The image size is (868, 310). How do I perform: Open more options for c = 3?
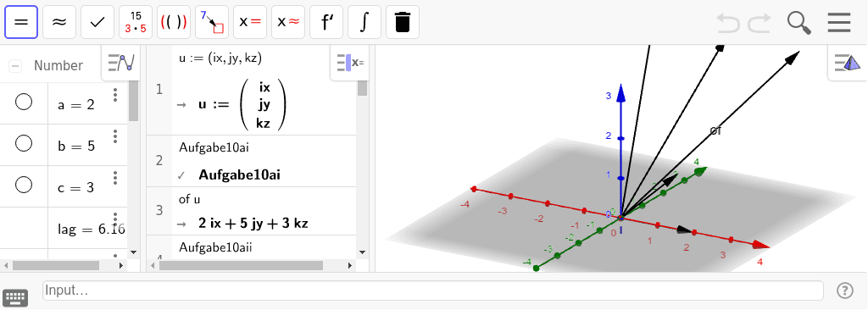pos(115,178)
